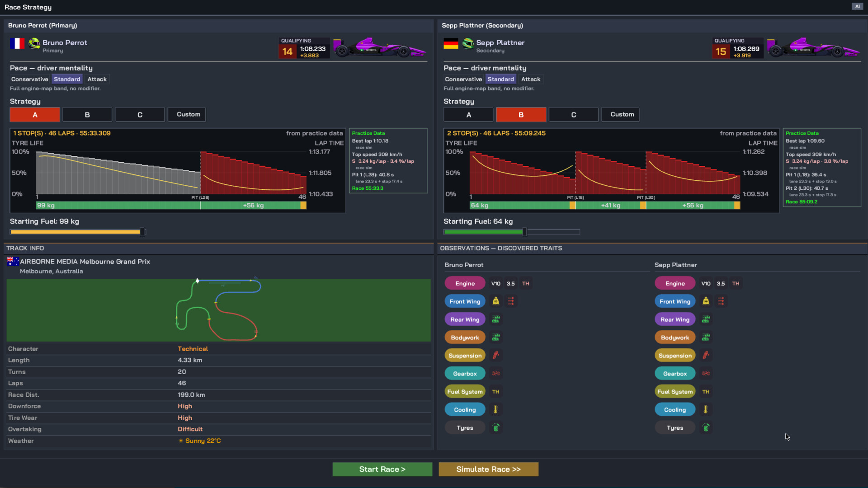This screenshot has width=868, height=488.
Task: Click Sepp Plattner's Fuel System pill
Action: [675, 391]
